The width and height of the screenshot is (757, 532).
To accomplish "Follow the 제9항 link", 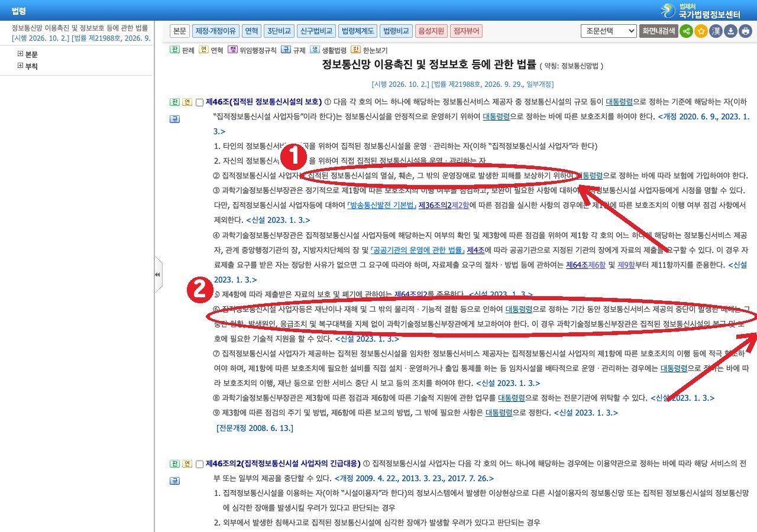I will pos(626,265).
